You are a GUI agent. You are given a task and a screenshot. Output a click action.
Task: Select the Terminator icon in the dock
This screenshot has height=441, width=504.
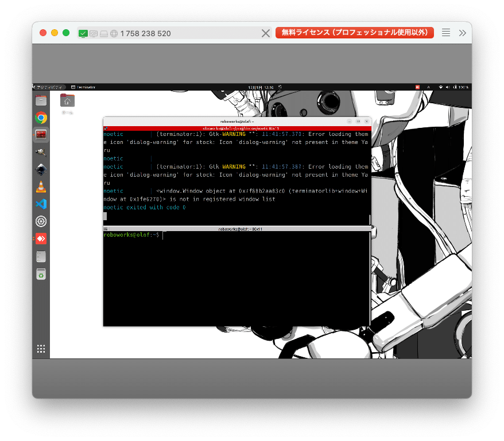click(41, 135)
